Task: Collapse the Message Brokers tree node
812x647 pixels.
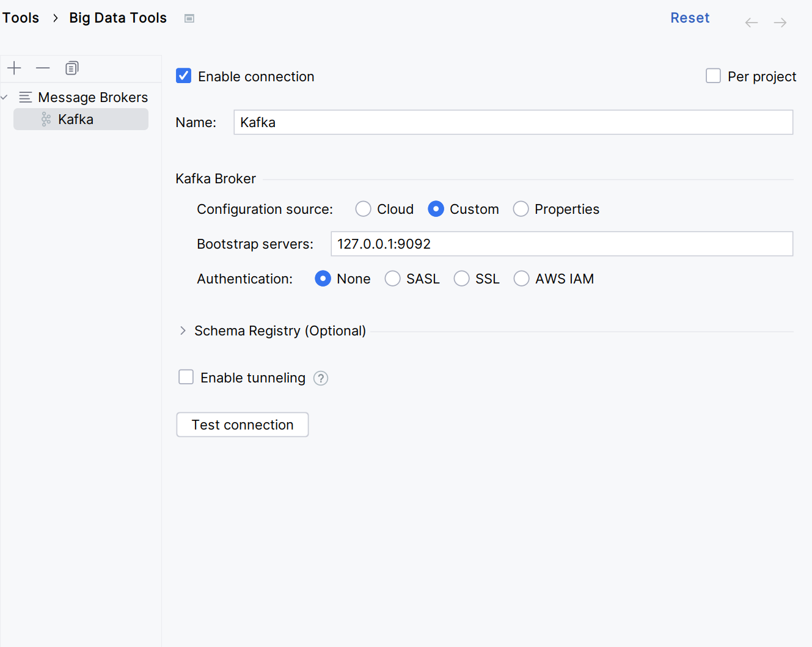Action: (x=4, y=97)
